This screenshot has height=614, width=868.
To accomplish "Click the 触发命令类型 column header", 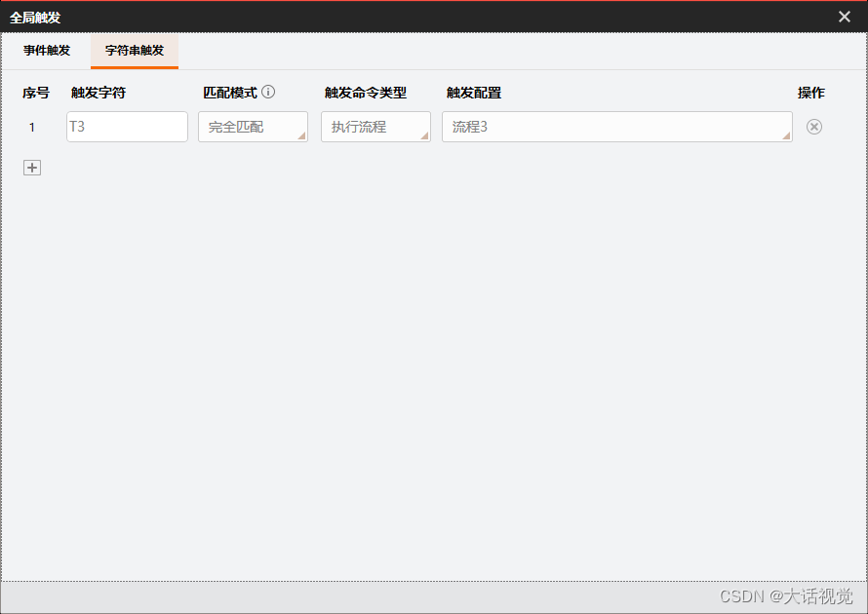I will click(x=366, y=93).
